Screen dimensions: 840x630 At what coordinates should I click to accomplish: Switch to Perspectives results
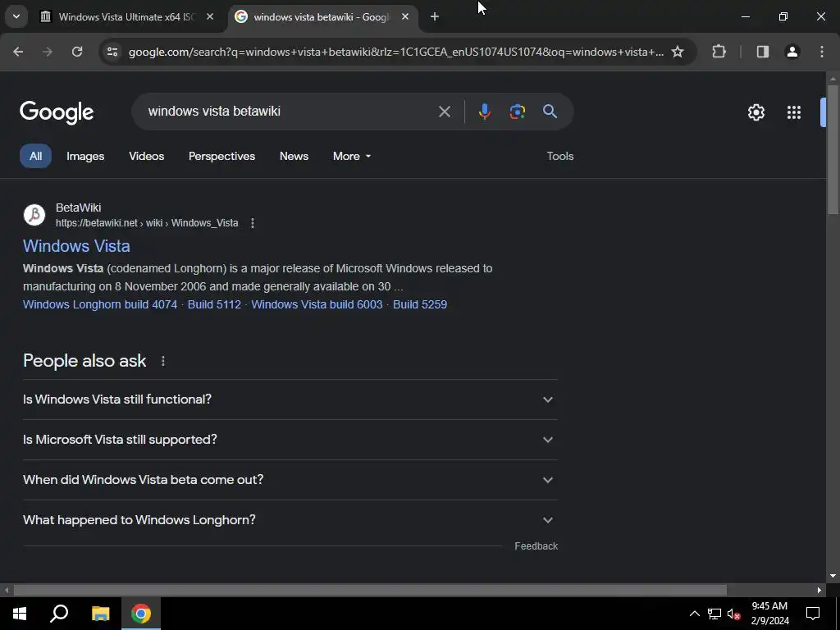pyautogui.click(x=221, y=156)
